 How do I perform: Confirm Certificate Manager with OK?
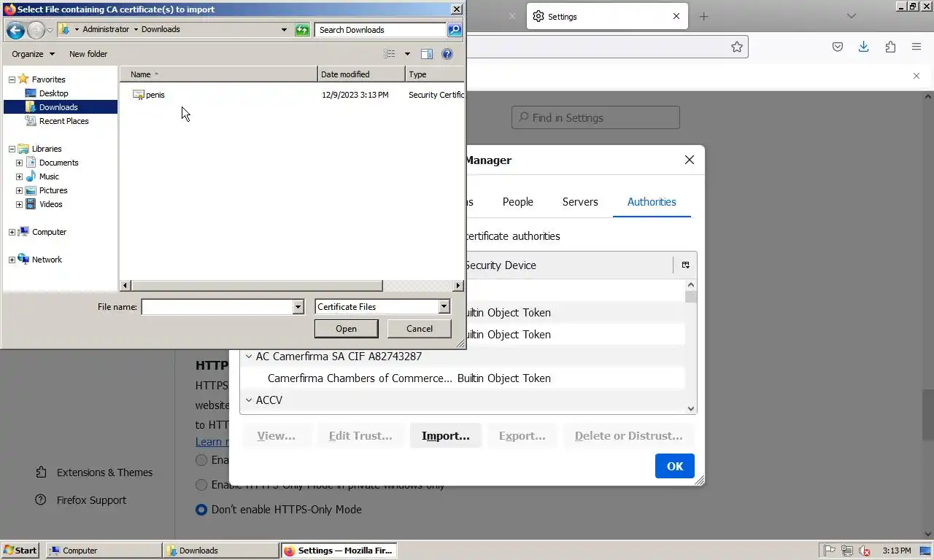675,466
